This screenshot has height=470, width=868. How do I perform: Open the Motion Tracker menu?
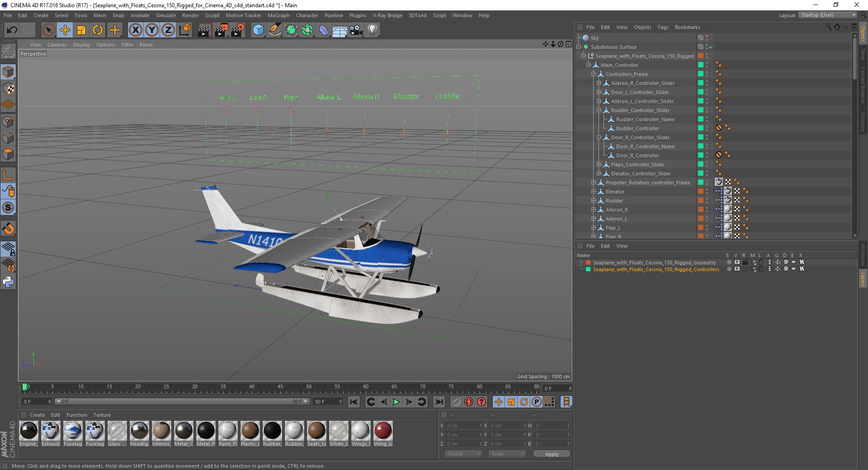[x=243, y=15]
